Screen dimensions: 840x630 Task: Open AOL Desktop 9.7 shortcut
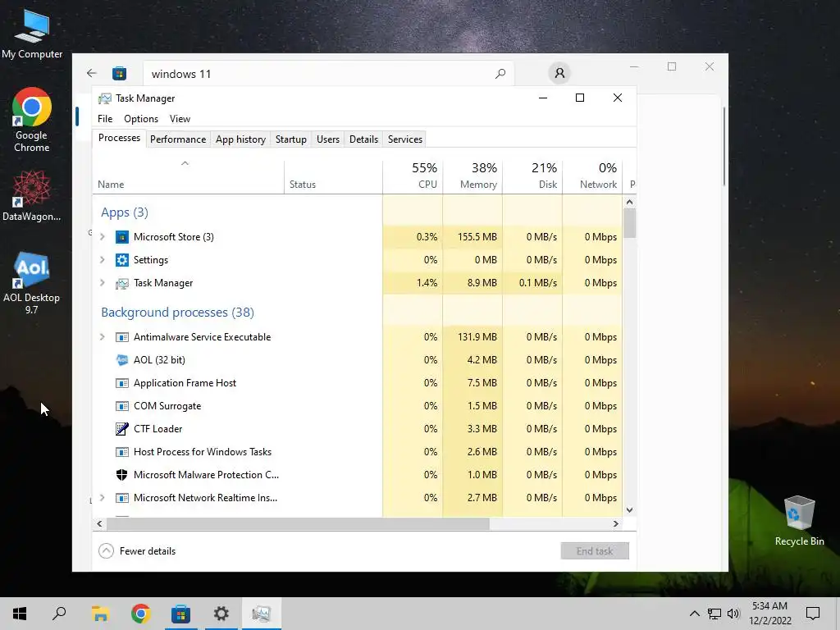click(x=32, y=282)
